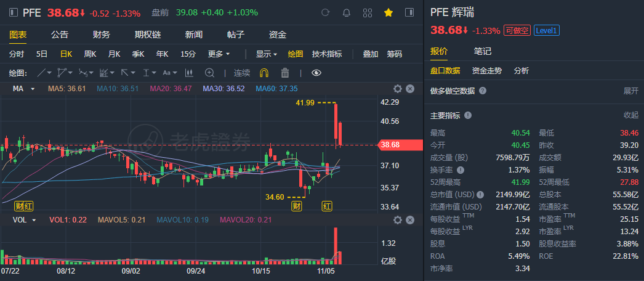Toggle drawing visibility eye icon
Screen dimensions: 644x281
pos(316,73)
